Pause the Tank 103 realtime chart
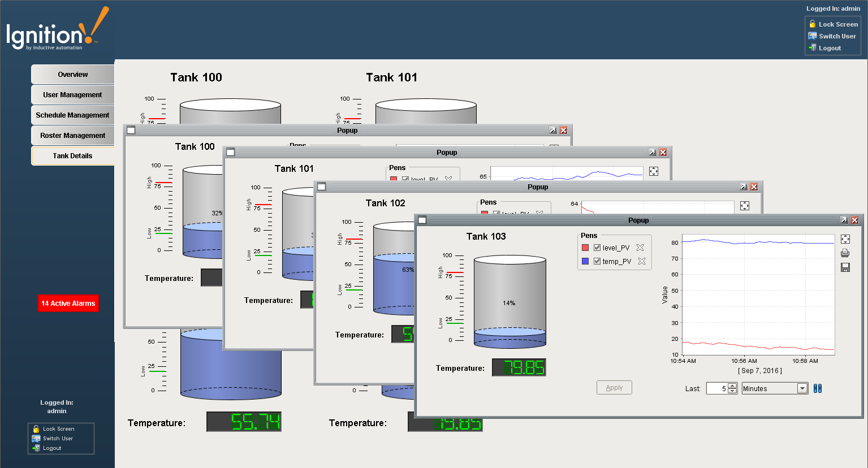 pos(817,388)
